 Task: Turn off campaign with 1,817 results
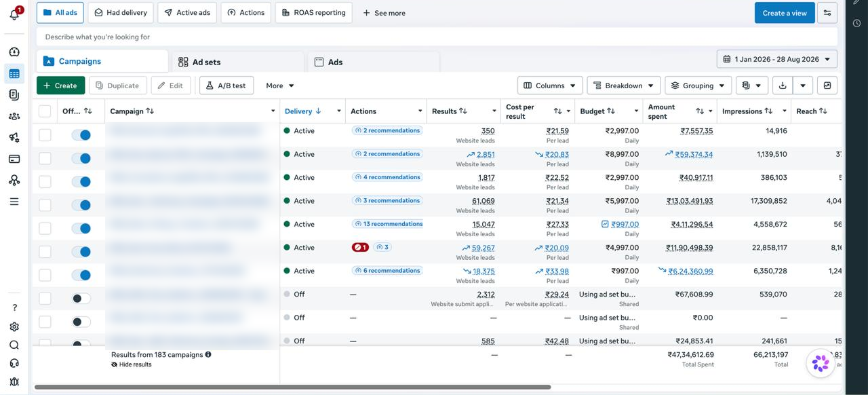[x=81, y=182]
